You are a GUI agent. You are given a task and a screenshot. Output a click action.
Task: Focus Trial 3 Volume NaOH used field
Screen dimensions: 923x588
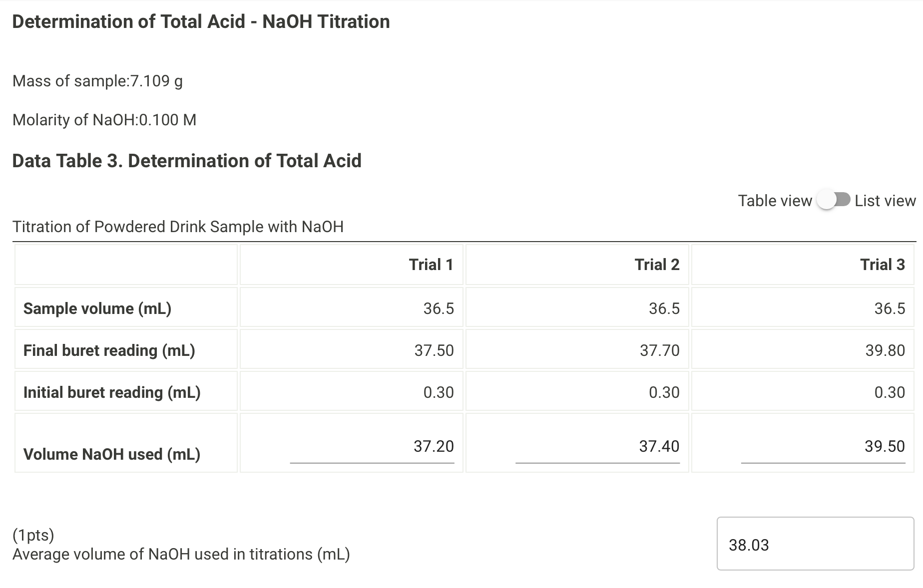(823, 446)
